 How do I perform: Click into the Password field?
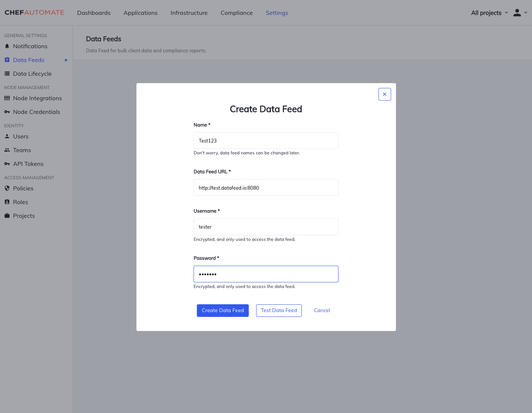(266, 274)
